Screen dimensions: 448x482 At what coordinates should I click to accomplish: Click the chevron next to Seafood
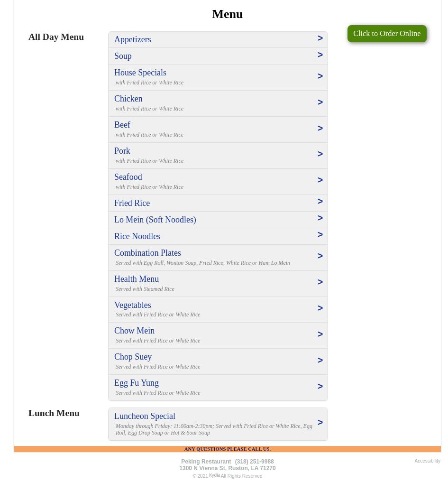click(x=320, y=180)
